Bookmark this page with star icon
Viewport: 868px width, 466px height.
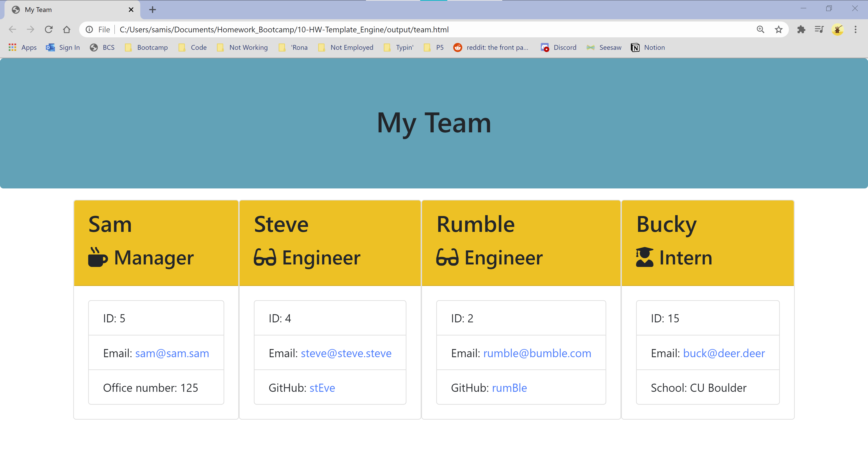point(778,30)
